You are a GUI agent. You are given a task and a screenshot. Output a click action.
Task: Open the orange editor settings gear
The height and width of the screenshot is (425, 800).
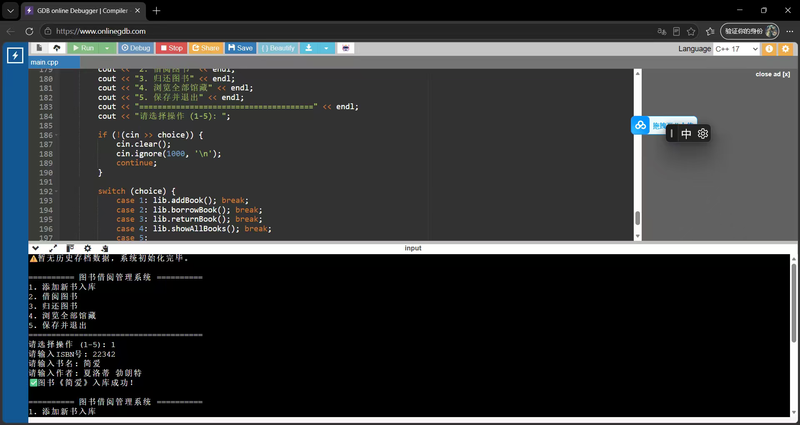coord(786,49)
